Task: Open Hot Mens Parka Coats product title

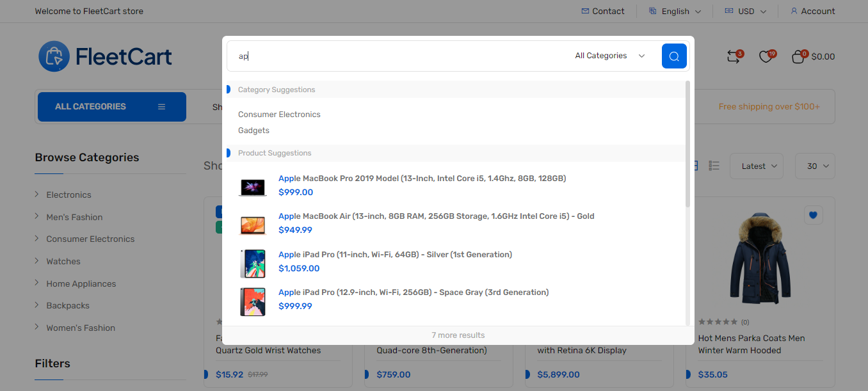Action: (x=751, y=344)
